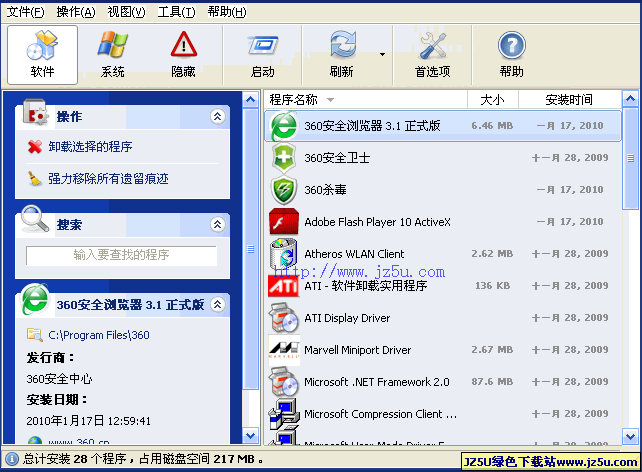The height and width of the screenshot is (472, 642).
Task: Collapse the 操作 panel with its chevron
Action: (217, 117)
